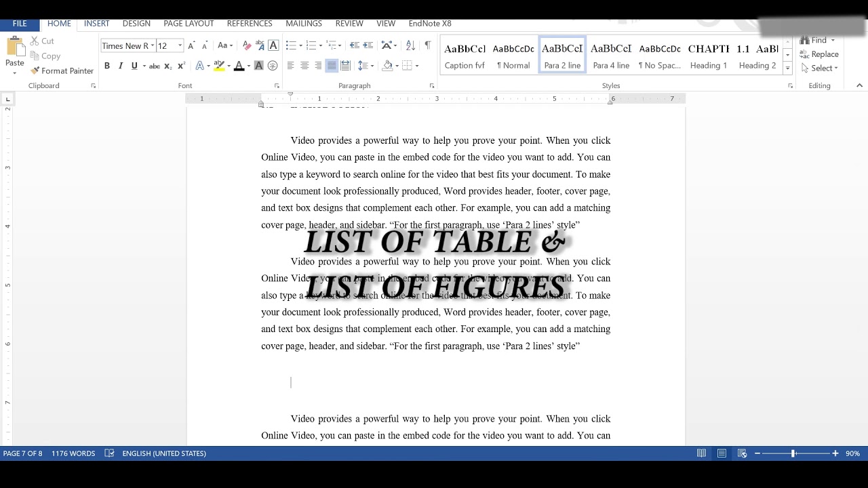Switch to Web Layout view icon

tap(742, 453)
